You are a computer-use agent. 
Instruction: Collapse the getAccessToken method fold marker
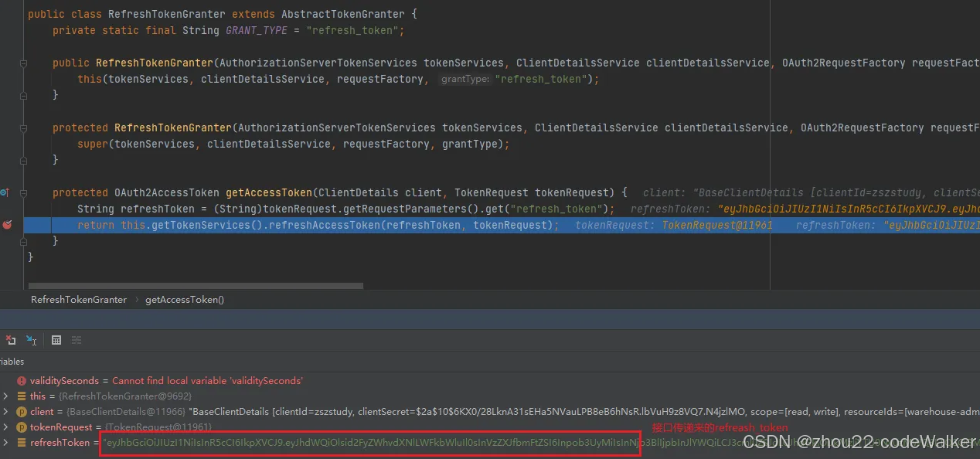23,193
